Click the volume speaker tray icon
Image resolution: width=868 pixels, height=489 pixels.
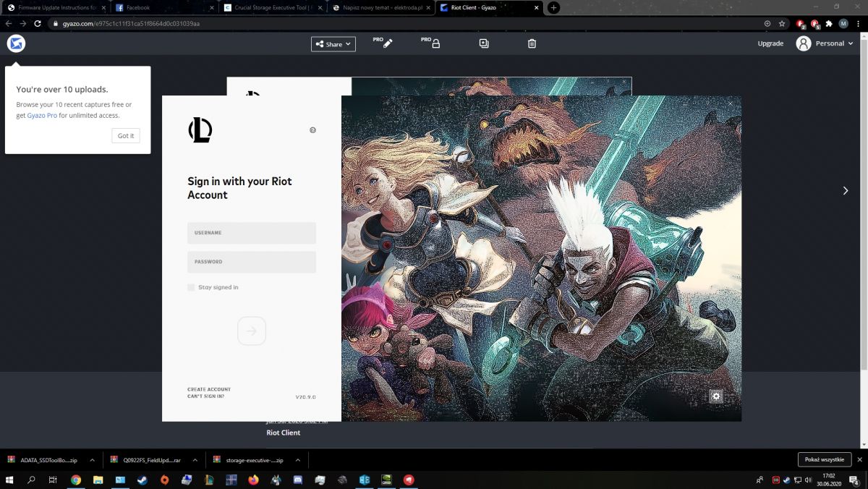(x=807, y=480)
